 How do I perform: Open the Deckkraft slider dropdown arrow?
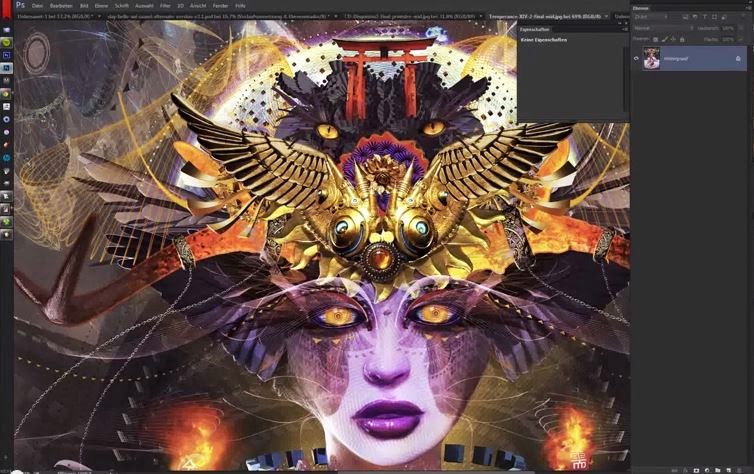(741, 28)
